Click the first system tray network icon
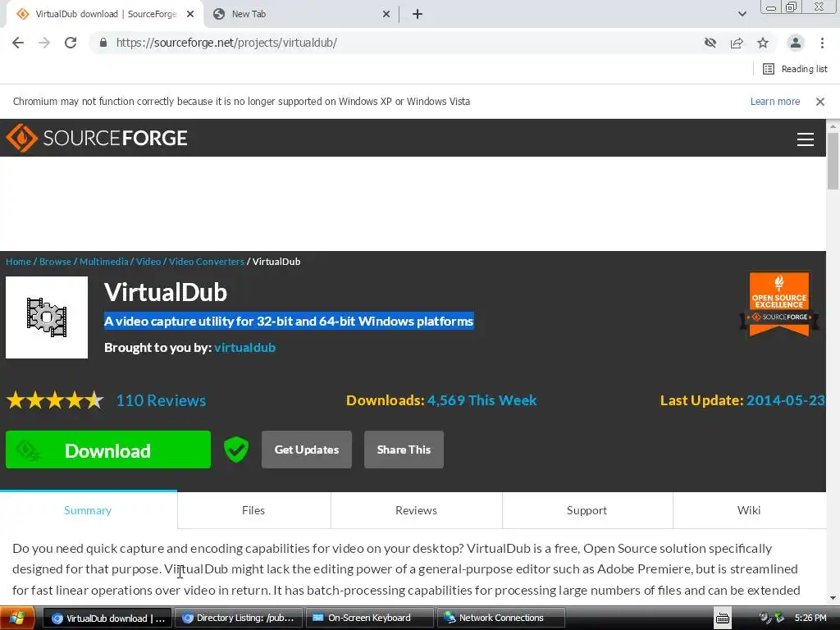840x630 pixels. click(765, 619)
